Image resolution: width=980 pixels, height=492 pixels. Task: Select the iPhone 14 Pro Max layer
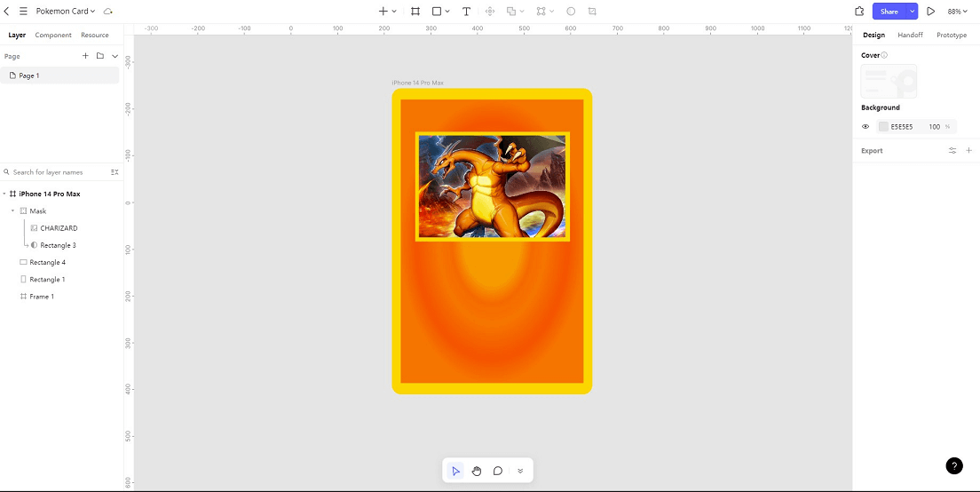(50, 194)
